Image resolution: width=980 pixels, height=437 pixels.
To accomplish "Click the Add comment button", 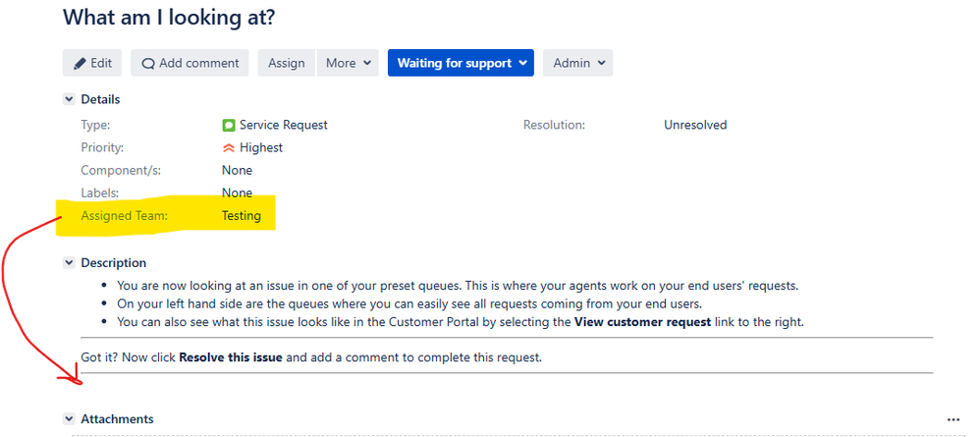I will point(190,63).
